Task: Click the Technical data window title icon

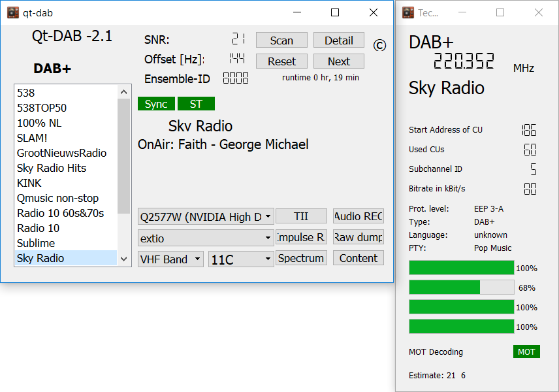Action: [408, 12]
